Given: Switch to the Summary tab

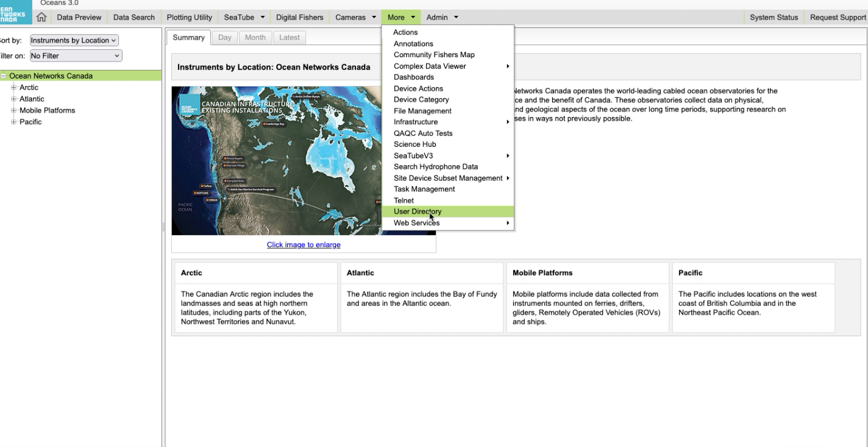Looking at the screenshot, I should click(x=188, y=37).
